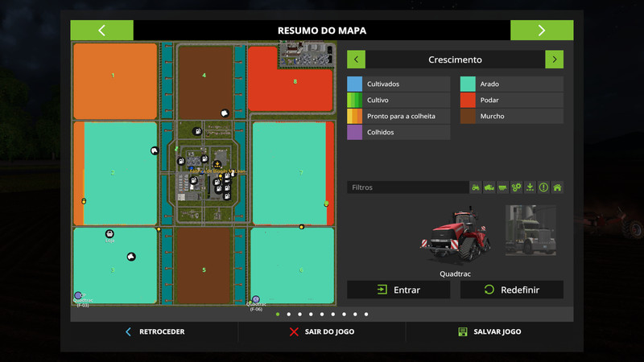Toggle the gears filter icon
Screen dimensions: 644x362
pos(517,187)
